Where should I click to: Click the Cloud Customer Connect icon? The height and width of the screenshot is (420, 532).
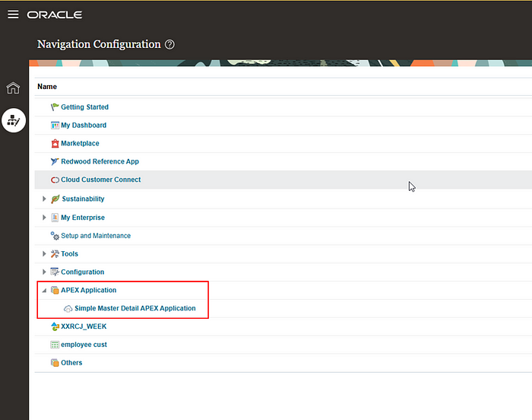(55, 180)
